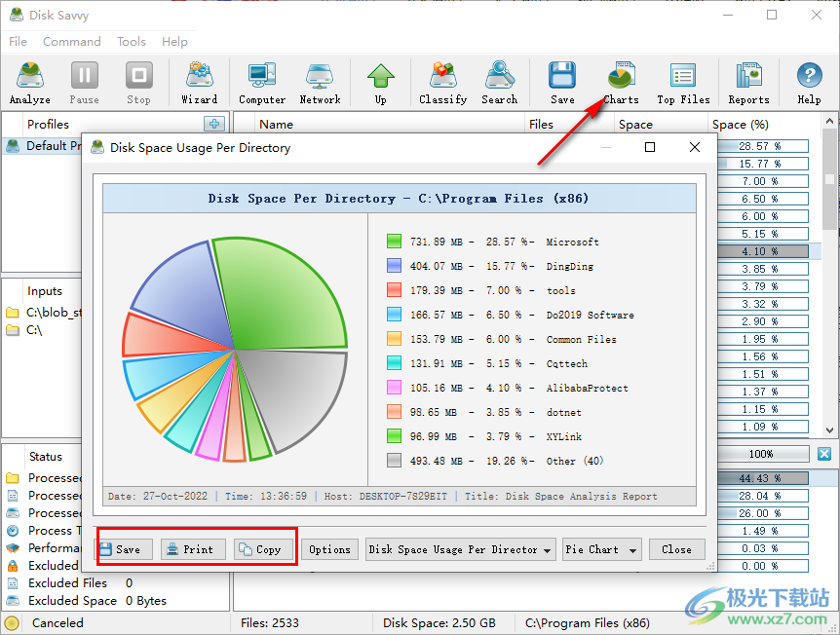Select the 28.57 % space bar row
Screen dimensions: 840x635
tap(762, 146)
